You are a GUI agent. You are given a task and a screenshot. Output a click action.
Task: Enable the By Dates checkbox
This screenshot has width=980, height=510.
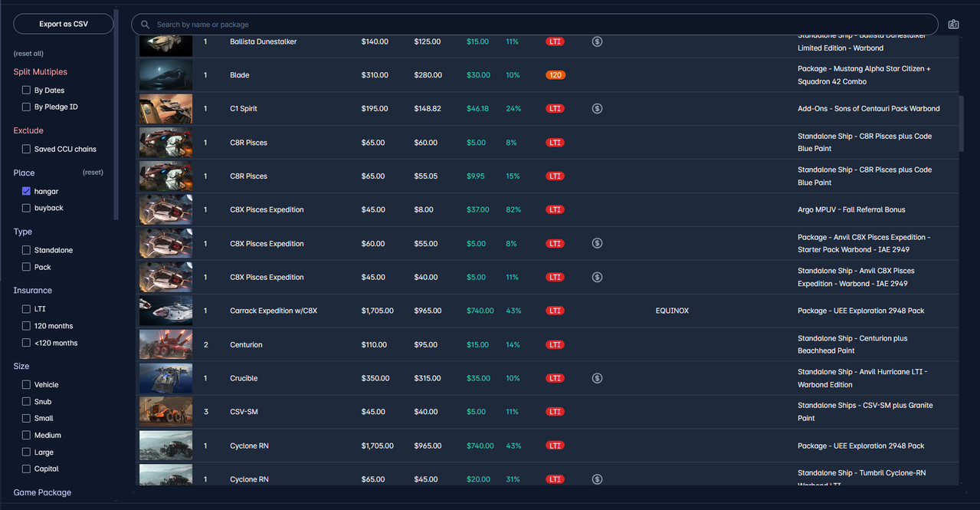tap(26, 90)
